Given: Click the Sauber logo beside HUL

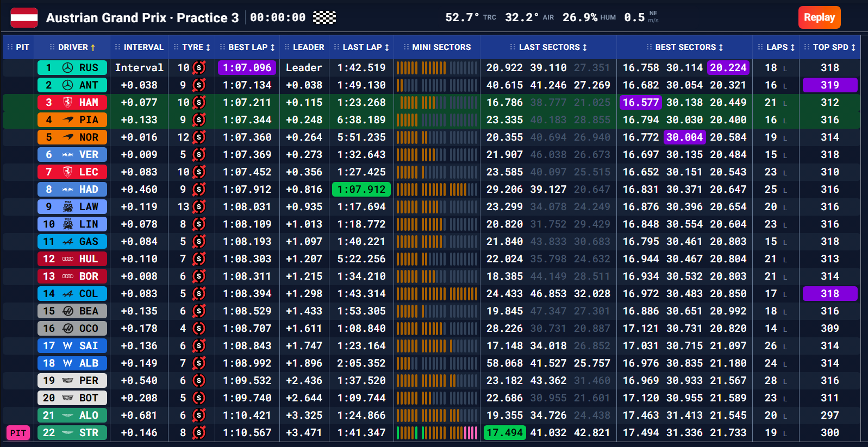Looking at the screenshot, I should pyautogui.click(x=68, y=259).
